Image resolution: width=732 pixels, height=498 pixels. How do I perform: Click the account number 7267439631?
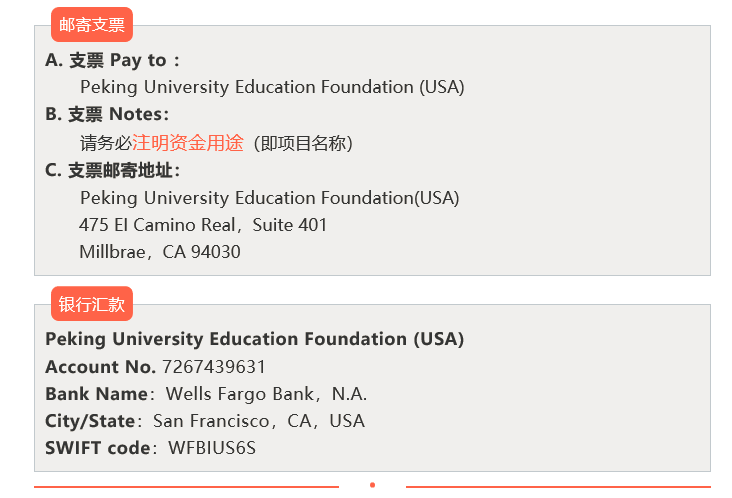tap(214, 367)
